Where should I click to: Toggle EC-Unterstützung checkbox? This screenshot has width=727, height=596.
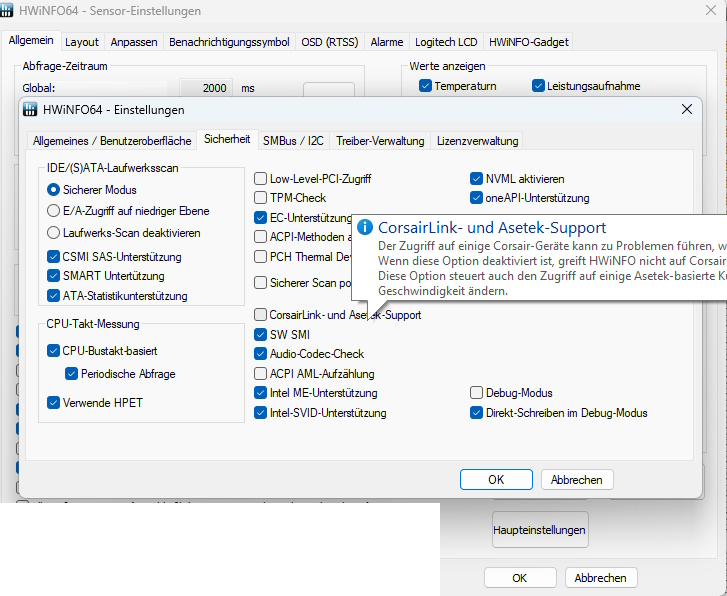pos(261,218)
